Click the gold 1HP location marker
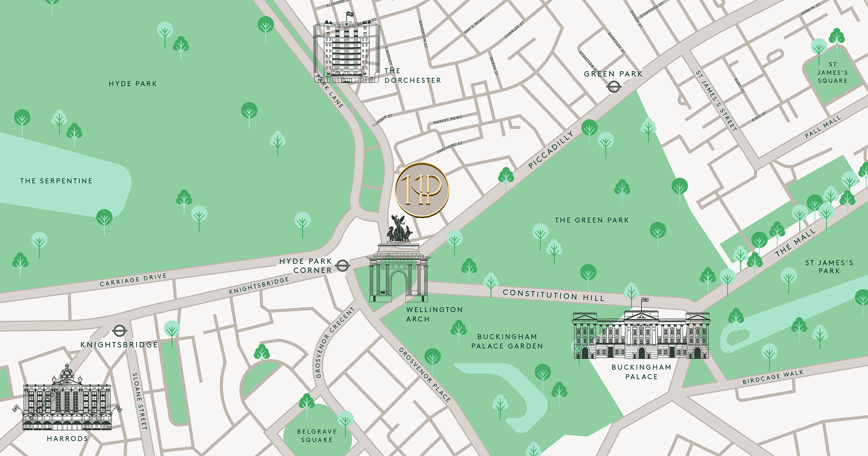 (422, 190)
